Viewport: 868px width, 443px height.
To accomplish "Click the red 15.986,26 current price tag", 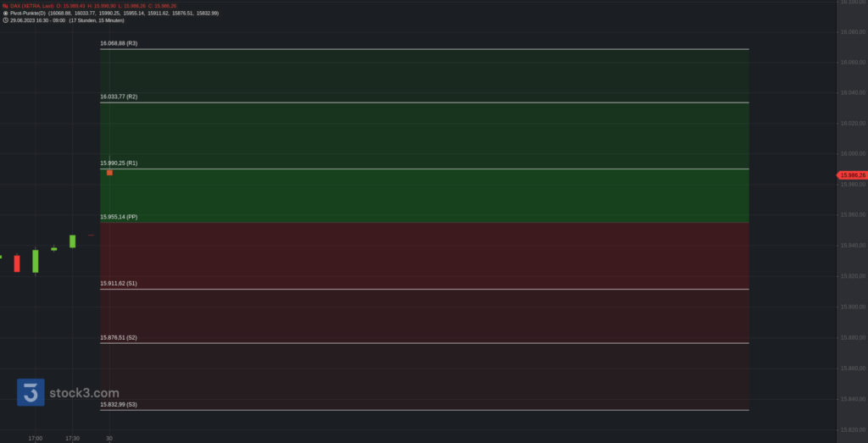I will (852, 175).
